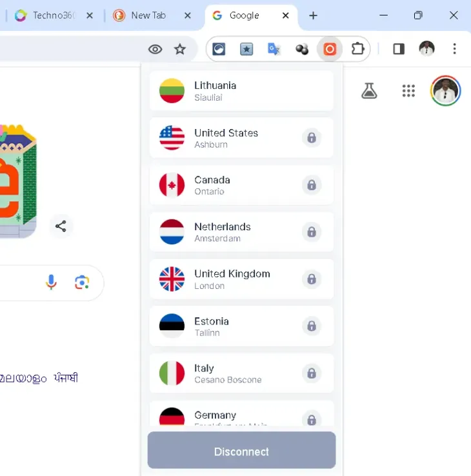Share the Google Doodle
471x476 pixels.
61,226
